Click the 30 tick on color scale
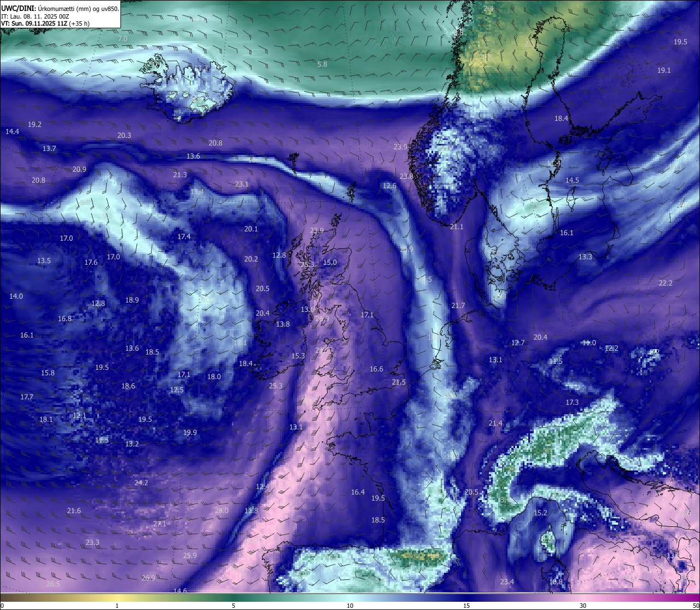The height and width of the screenshot is (610, 700). pos(583,605)
